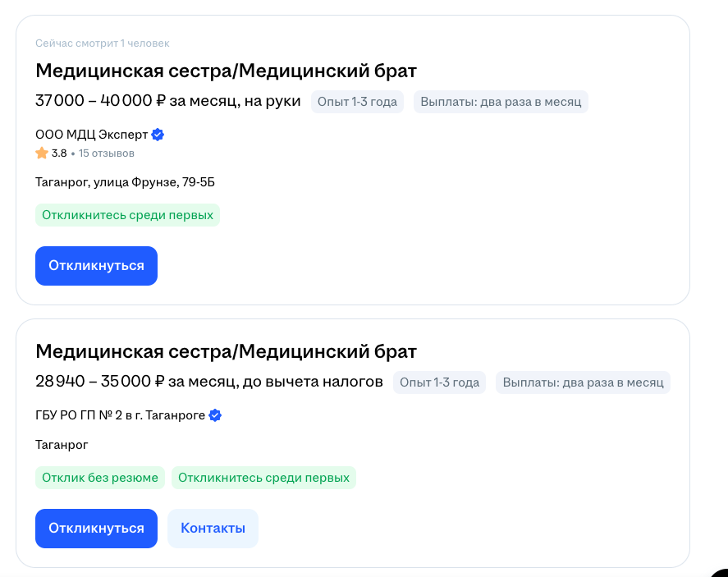
Task: Select "Выплаты: два раза в месяц" in ООО МДЦ Эксперт card
Action: (x=501, y=102)
